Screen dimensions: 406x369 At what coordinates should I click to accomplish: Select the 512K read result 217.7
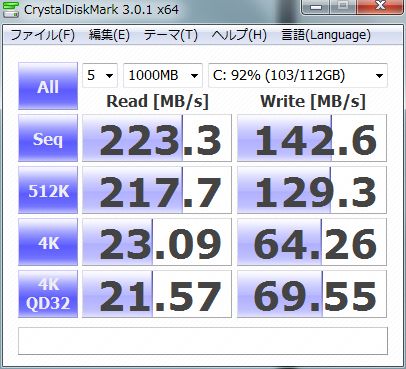pos(157,190)
